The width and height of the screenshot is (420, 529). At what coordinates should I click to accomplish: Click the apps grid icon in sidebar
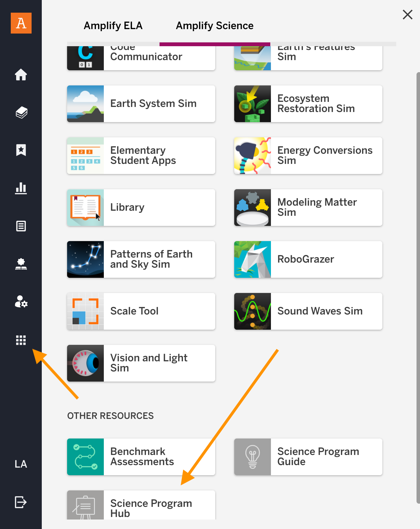tap(21, 340)
